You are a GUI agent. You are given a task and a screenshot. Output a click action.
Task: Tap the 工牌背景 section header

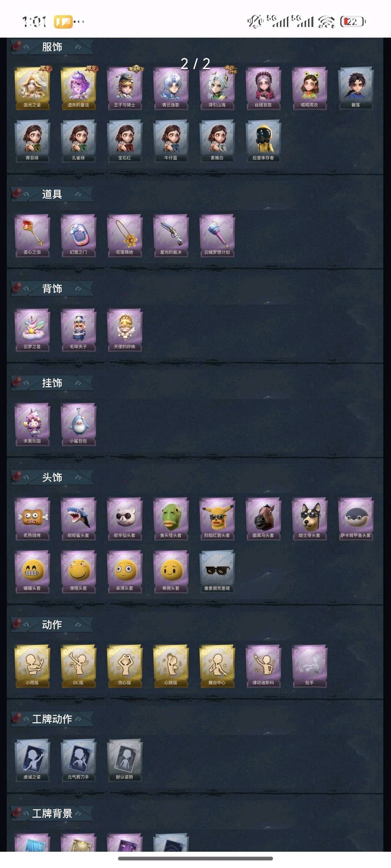[52, 813]
